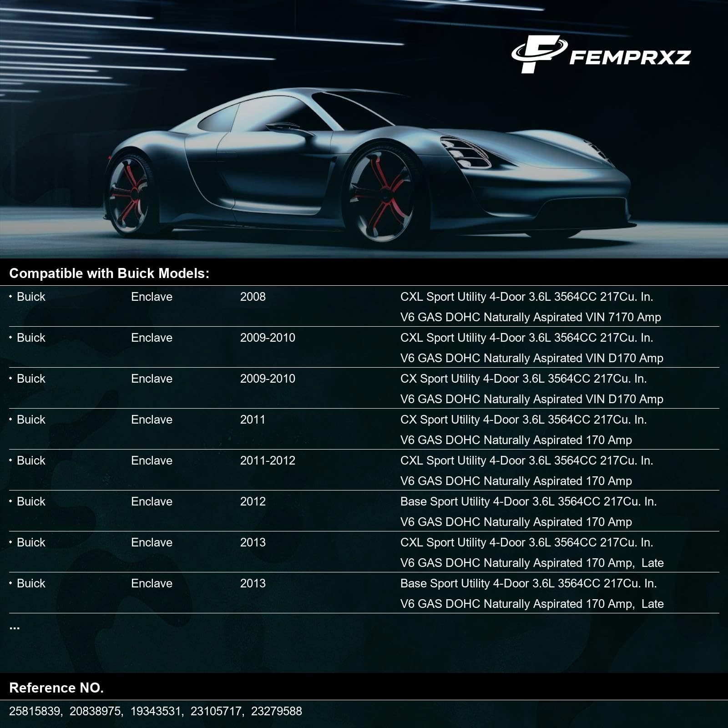Image resolution: width=728 pixels, height=728 pixels.
Task: Click the 2011-2012 year range
Action: (268, 460)
